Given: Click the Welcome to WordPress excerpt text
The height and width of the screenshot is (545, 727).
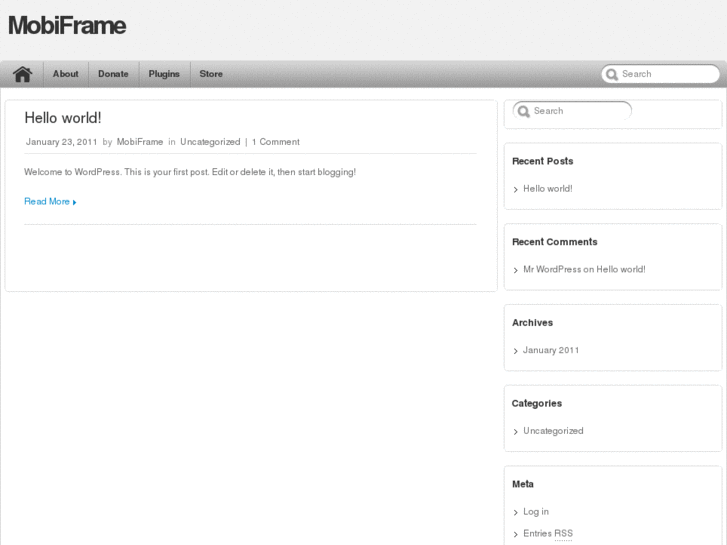Looking at the screenshot, I should (190, 172).
